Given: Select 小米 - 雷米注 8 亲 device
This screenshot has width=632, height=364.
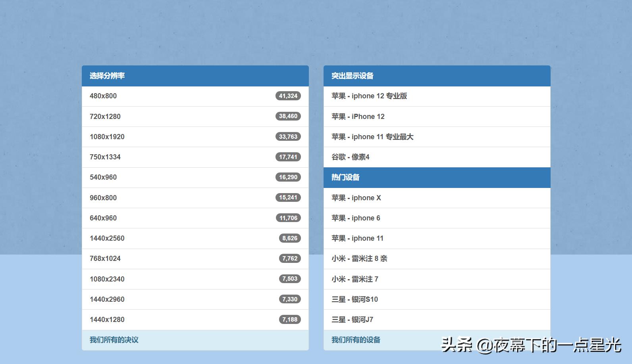Looking at the screenshot, I should click(x=437, y=259).
